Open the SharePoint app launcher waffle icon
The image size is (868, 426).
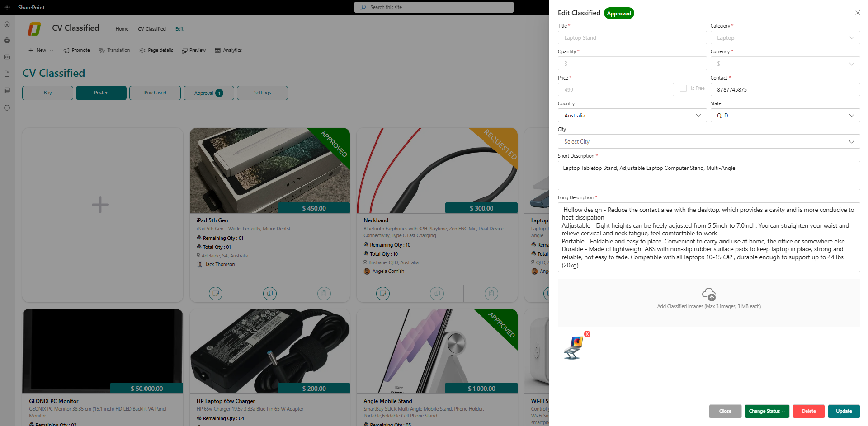[x=7, y=7]
